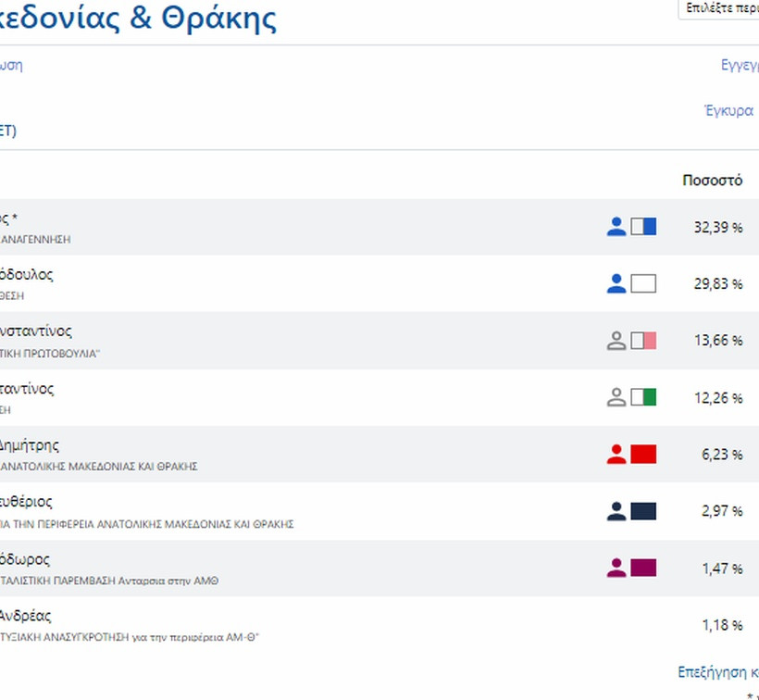Select the grey person icon in the 13,66 % row
Screen dimensions: 759x700
616,341
